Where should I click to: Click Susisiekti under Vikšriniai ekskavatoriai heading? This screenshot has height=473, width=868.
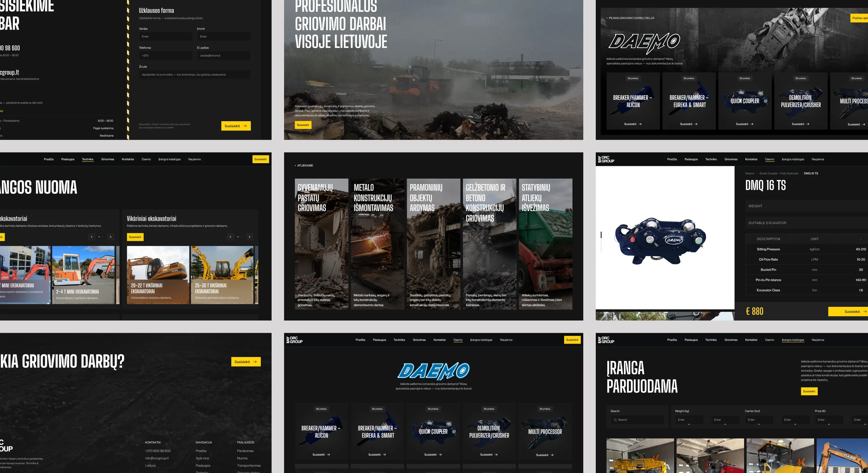(135, 237)
